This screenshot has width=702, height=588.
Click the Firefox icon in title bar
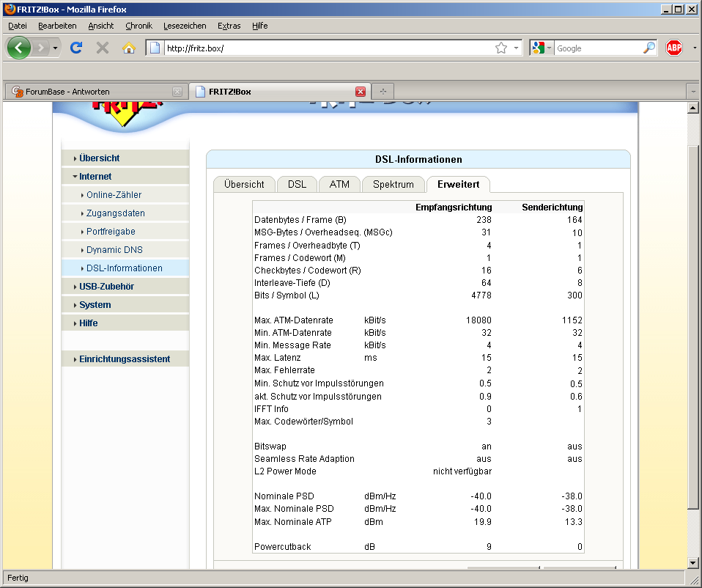[x=10, y=9]
